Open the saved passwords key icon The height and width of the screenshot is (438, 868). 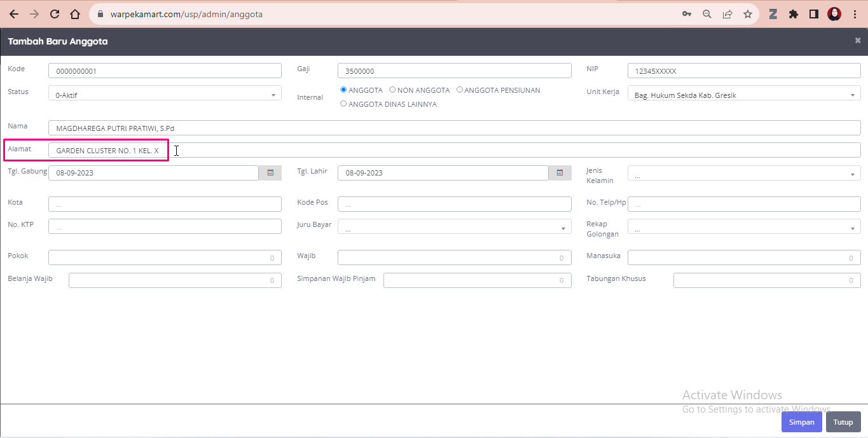687,14
